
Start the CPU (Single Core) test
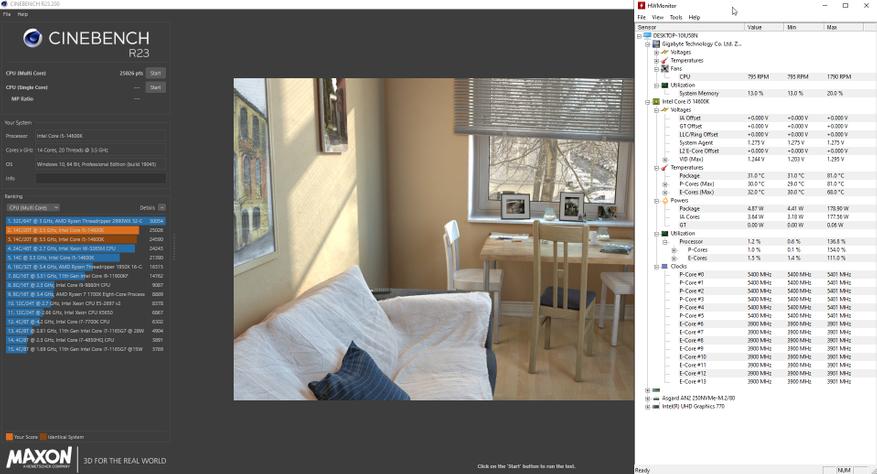click(155, 87)
